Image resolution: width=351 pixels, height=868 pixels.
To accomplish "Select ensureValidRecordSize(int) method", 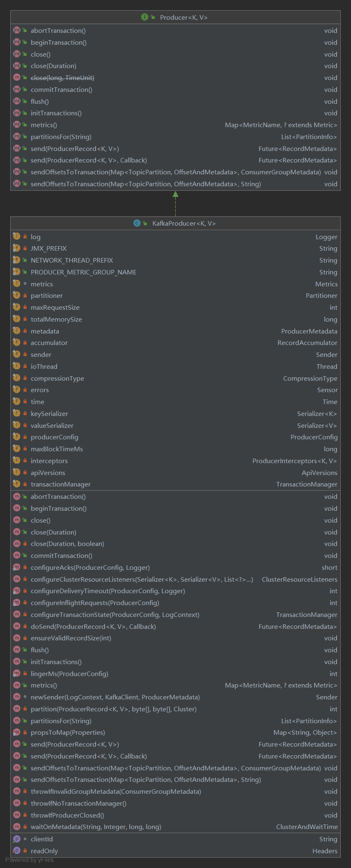I will 175,638.
